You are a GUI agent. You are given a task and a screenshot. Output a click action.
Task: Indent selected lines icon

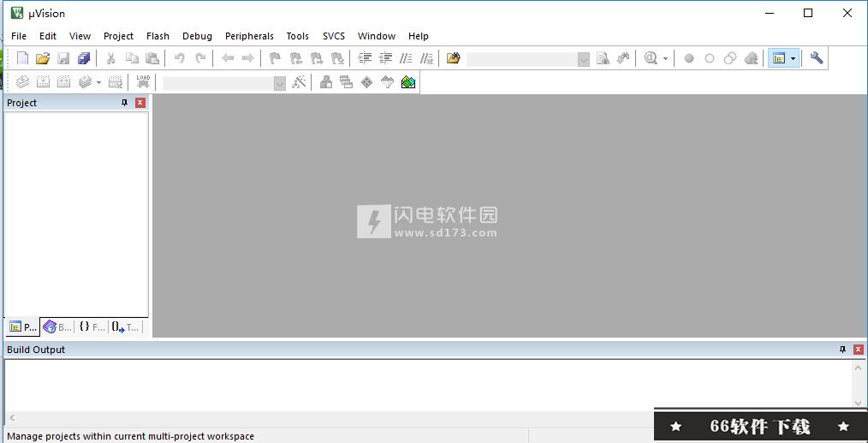point(365,57)
